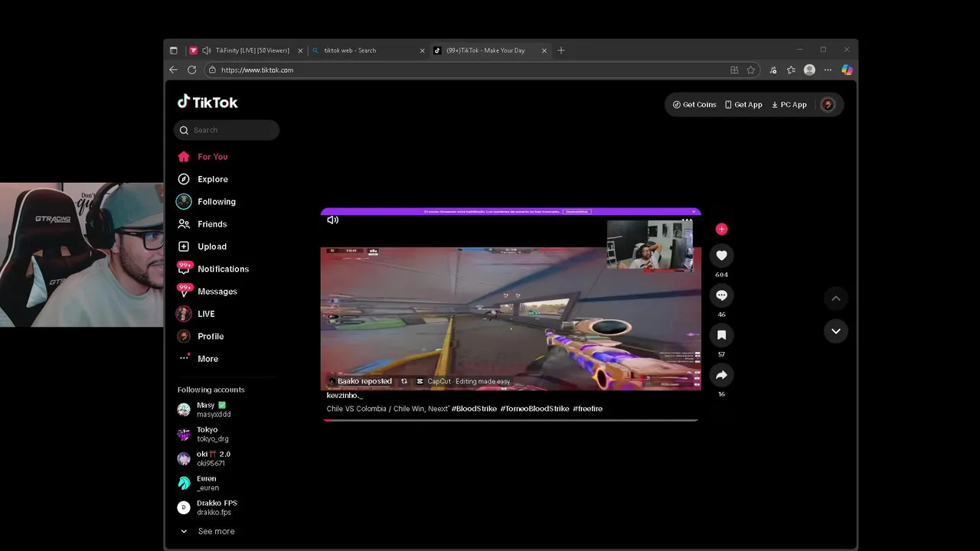The height and width of the screenshot is (551, 980).
Task: Click the Get App button
Action: tap(743, 105)
